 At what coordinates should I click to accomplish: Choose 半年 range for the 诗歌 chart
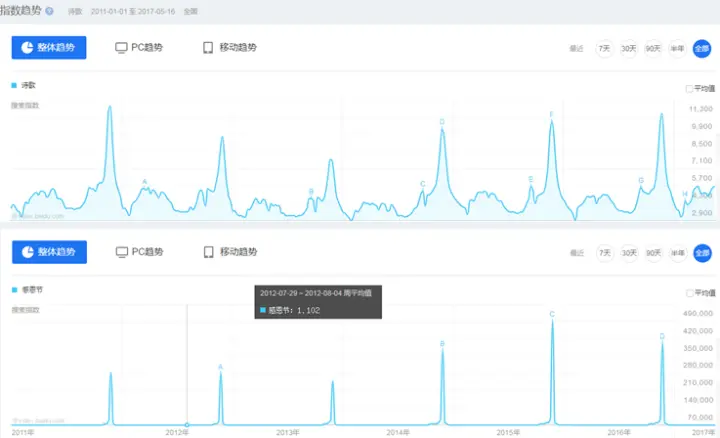[x=677, y=48]
